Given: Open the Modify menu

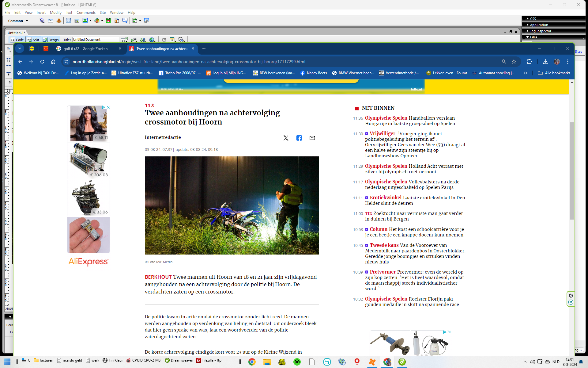Looking at the screenshot, I should point(55,13).
